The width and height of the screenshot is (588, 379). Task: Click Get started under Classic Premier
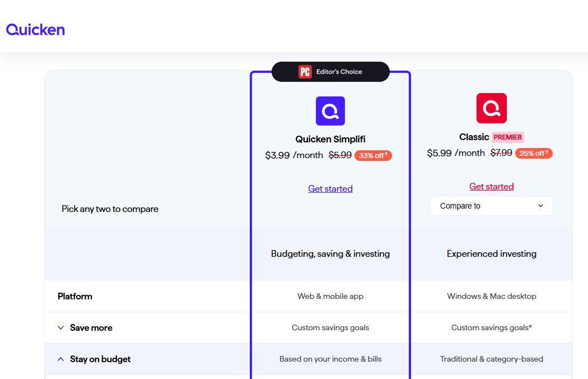point(491,186)
